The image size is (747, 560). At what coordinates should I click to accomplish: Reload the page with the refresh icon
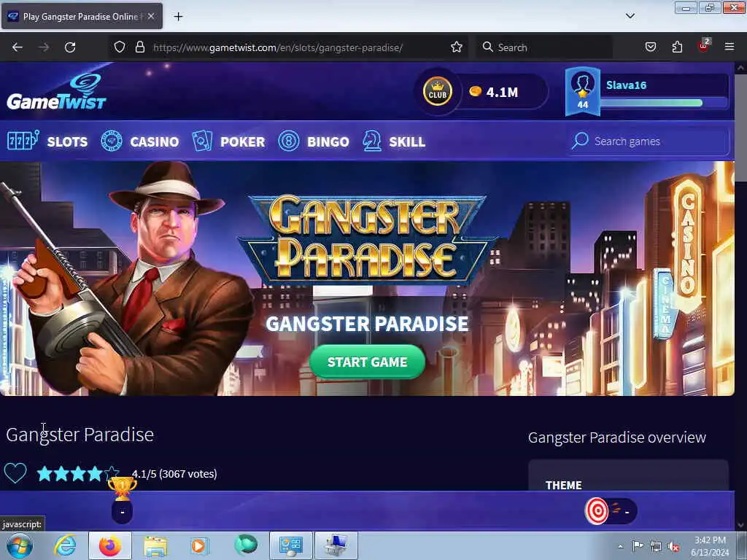tap(70, 47)
